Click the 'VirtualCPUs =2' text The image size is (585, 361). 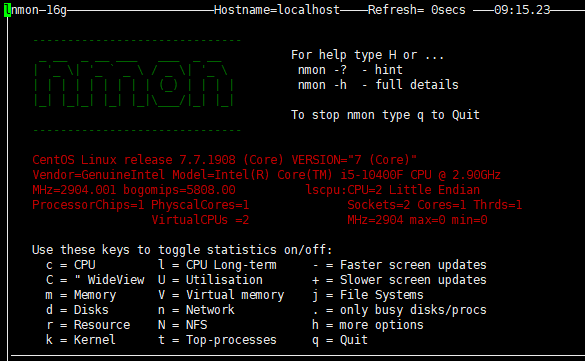200,220
